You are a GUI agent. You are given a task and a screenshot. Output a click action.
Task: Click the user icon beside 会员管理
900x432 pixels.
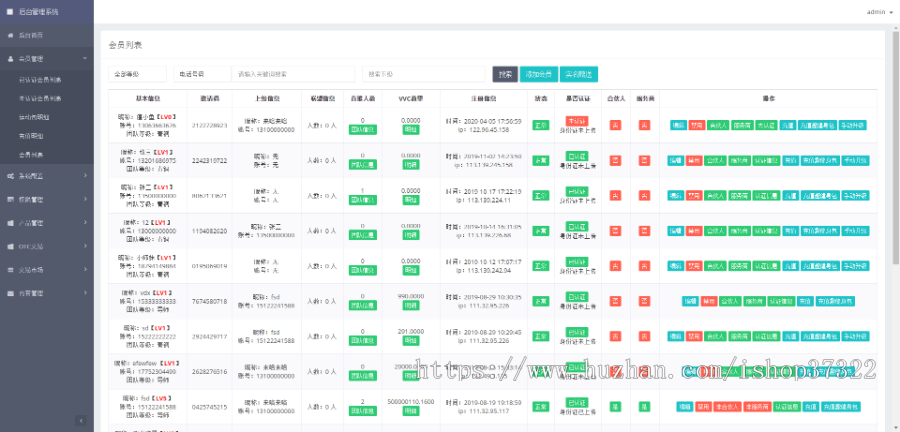click(11, 59)
